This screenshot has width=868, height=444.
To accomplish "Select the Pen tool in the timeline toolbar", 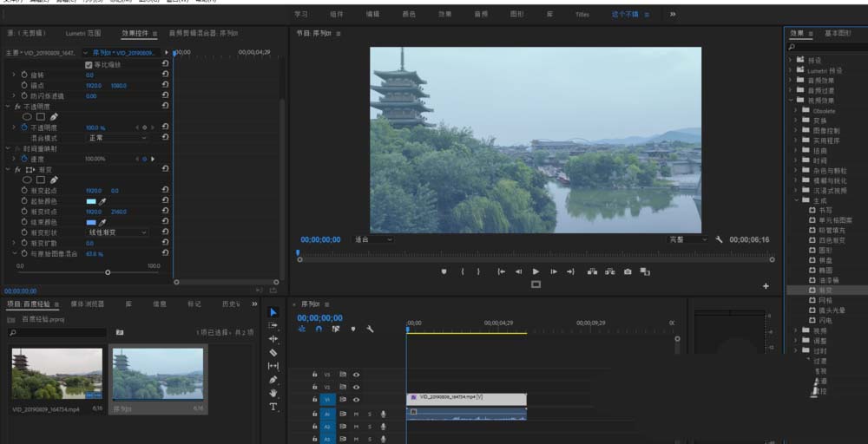I will click(x=273, y=380).
